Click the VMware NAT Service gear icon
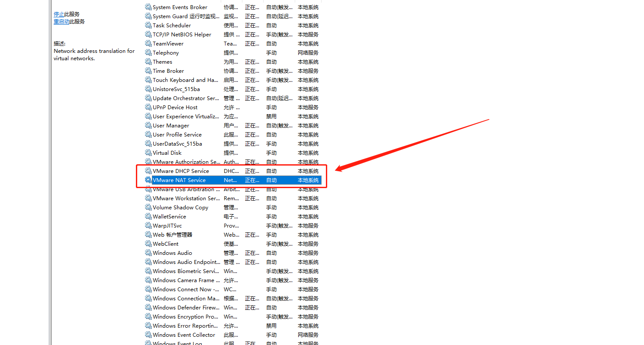The width and height of the screenshot is (644, 345). [x=148, y=180]
